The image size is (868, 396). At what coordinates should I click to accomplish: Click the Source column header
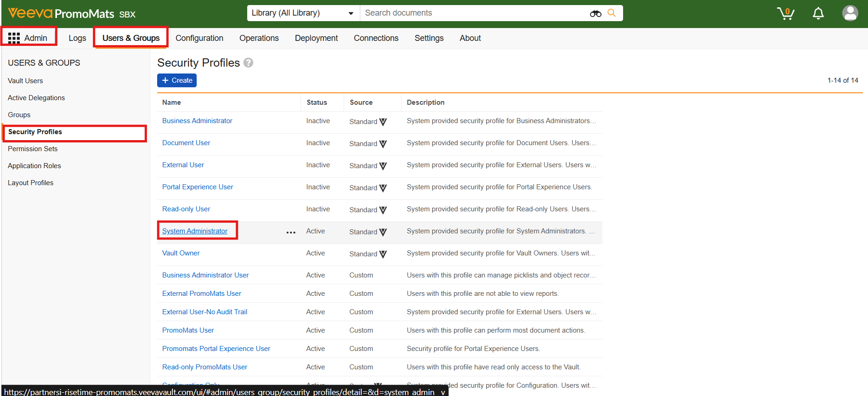(x=361, y=102)
